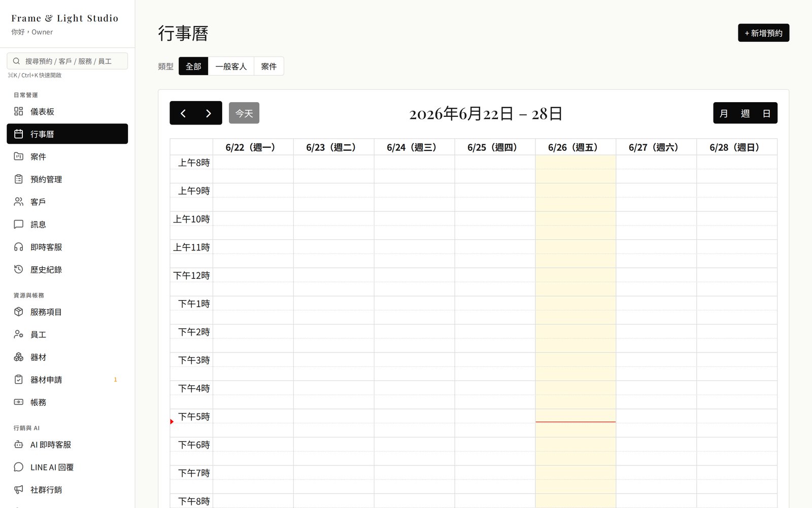Go to previous week with left chevron
Image resolution: width=812 pixels, height=508 pixels.
point(183,113)
